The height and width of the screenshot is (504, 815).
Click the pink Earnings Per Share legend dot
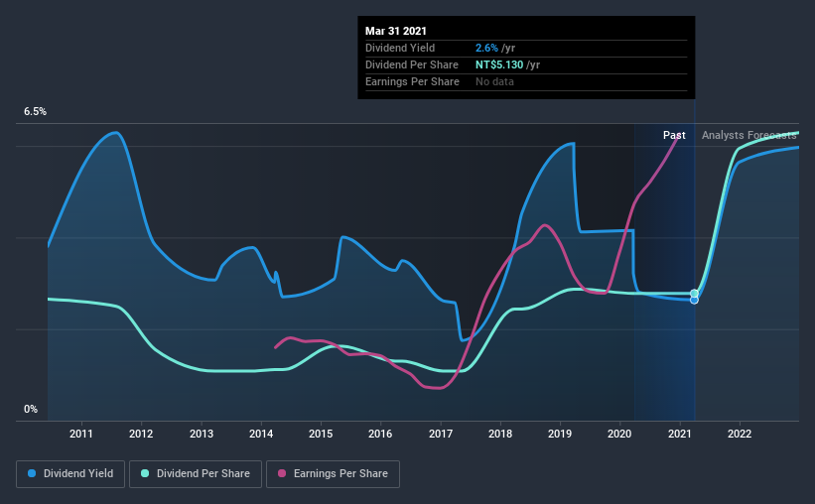click(x=282, y=473)
